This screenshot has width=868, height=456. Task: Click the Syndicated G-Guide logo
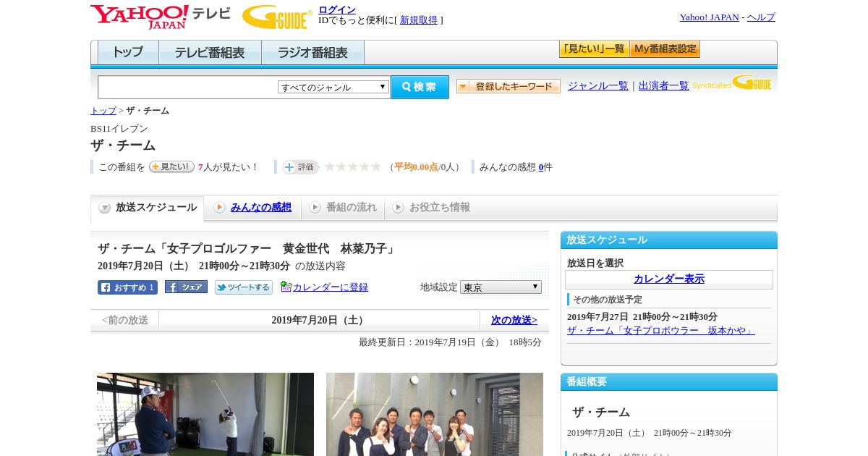[x=732, y=83]
